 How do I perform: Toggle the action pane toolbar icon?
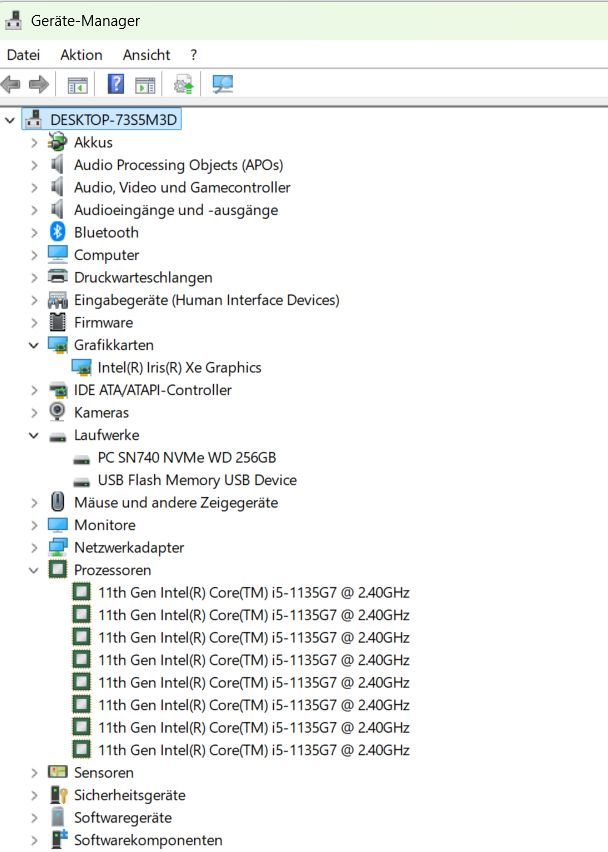[x=145, y=85]
